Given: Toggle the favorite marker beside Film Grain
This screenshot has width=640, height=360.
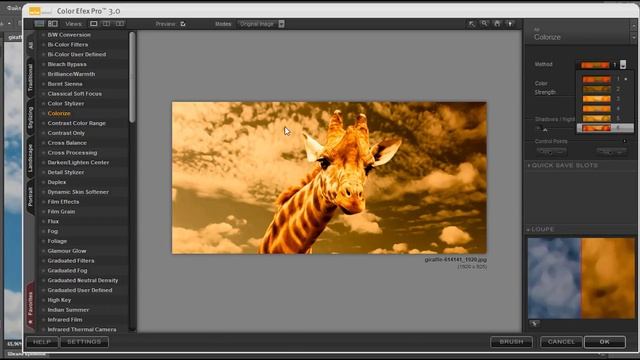Looking at the screenshot, I should coord(43,212).
